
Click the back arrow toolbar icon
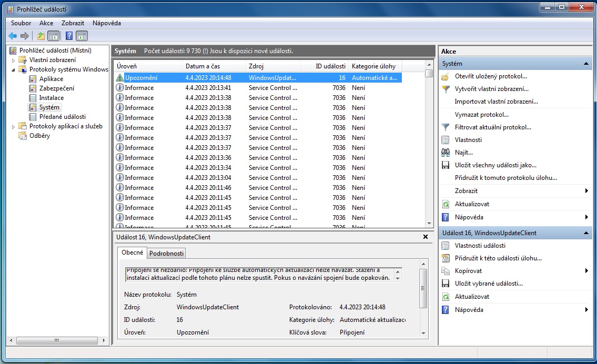(x=13, y=36)
